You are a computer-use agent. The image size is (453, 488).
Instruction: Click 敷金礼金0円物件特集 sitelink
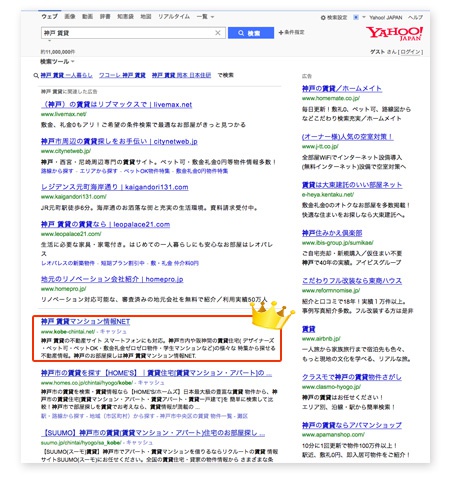coord(202,171)
